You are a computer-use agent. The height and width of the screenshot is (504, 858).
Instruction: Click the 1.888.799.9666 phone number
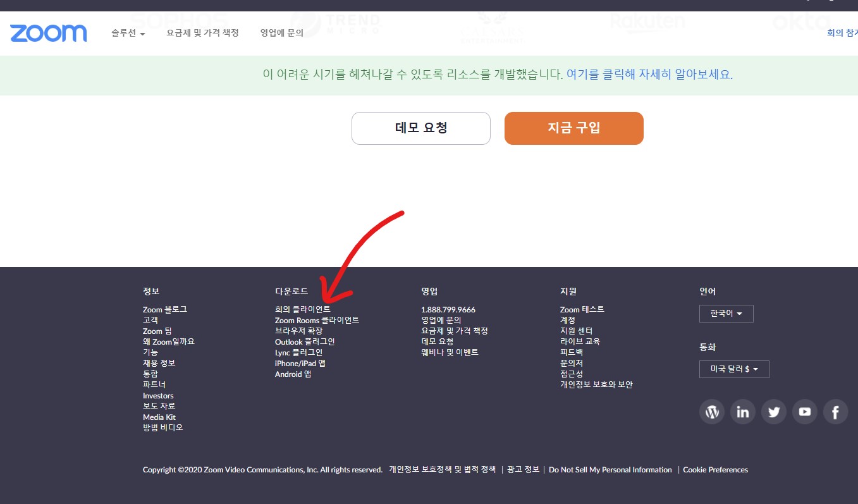pos(448,309)
